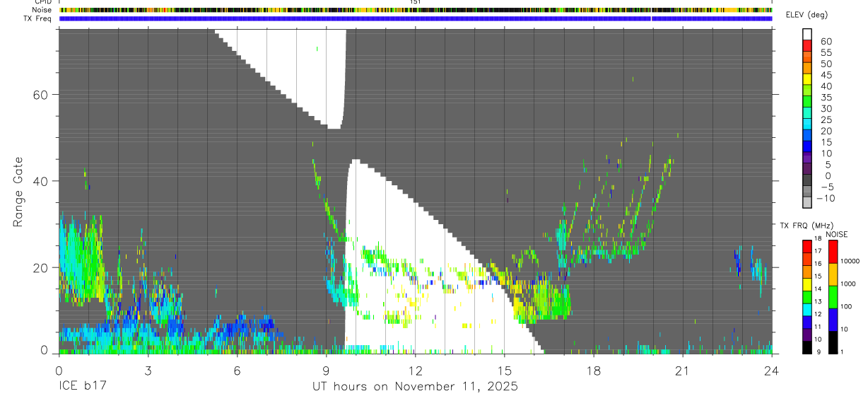Image resolution: width=868 pixels, height=401 pixels.
Task: Click the x-axis tick label '24'
Action: click(x=771, y=371)
